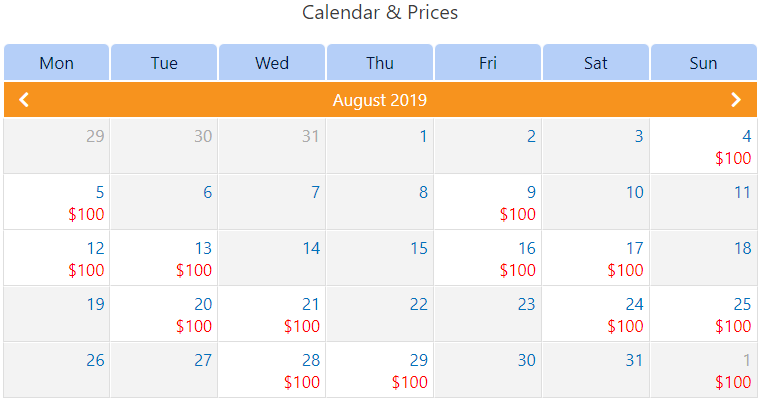762x404 pixels.
Task: Go to previous month arrow
Action: (25, 100)
